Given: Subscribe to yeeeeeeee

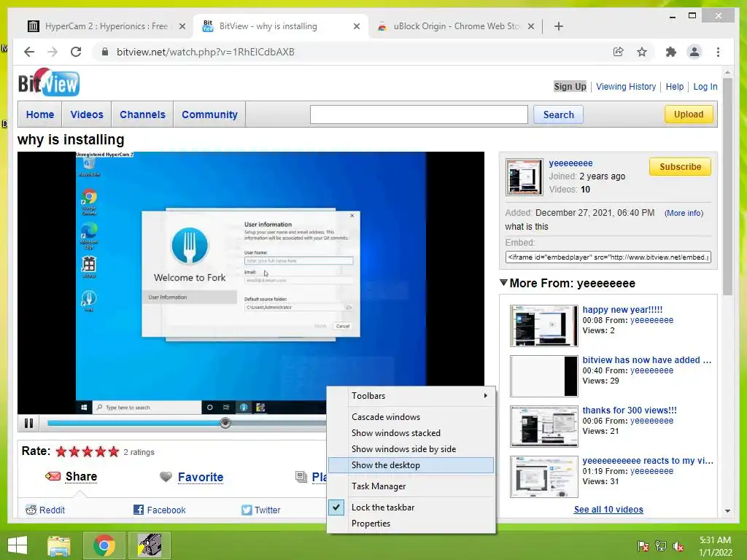Looking at the screenshot, I should [x=681, y=167].
